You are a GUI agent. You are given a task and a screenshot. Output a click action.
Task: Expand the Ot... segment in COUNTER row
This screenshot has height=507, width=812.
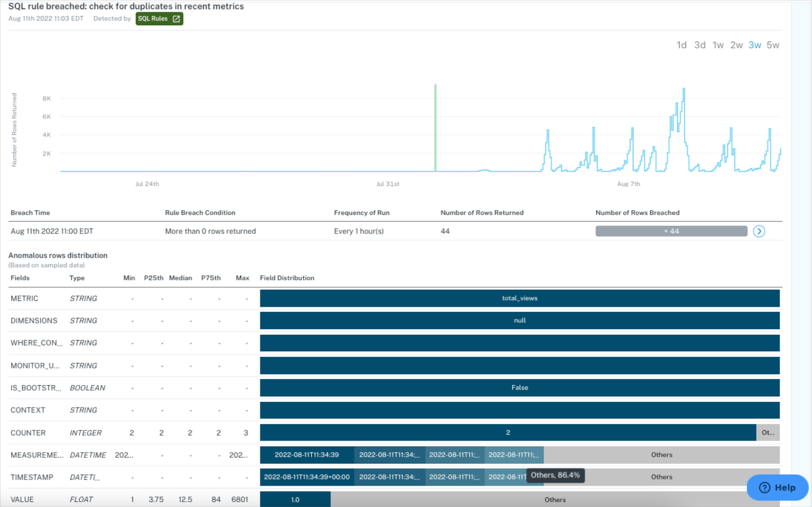pyautogui.click(x=768, y=432)
